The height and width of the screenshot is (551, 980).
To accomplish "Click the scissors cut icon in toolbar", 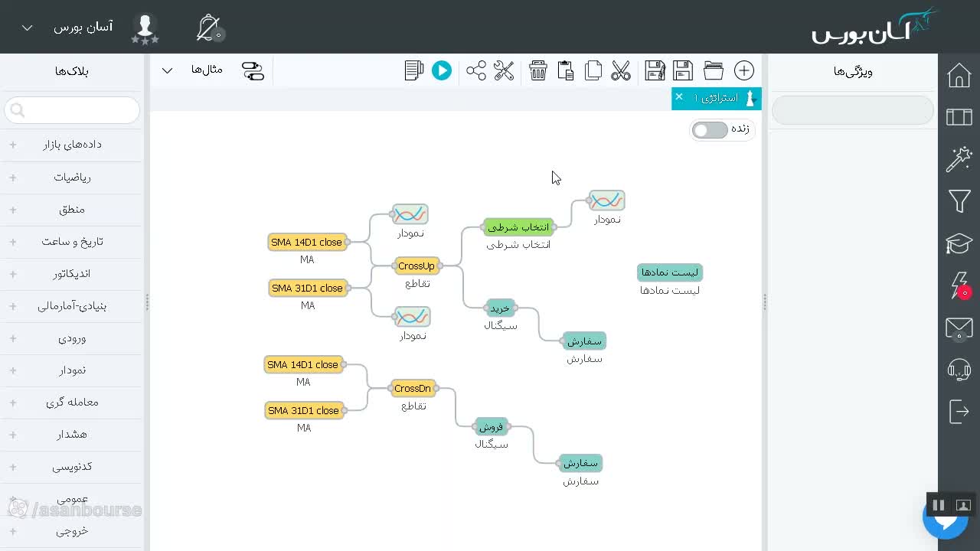I will pos(621,70).
